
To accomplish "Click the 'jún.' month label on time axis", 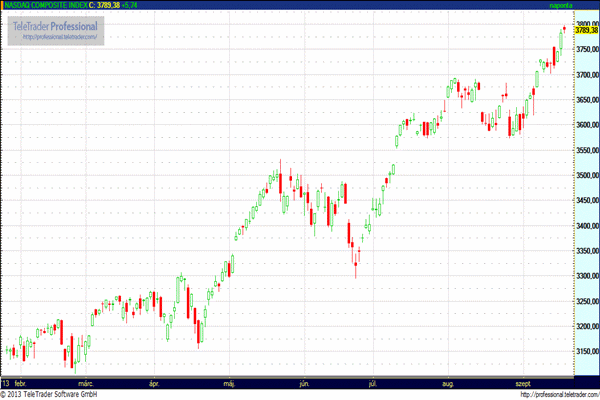I will click(304, 383).
